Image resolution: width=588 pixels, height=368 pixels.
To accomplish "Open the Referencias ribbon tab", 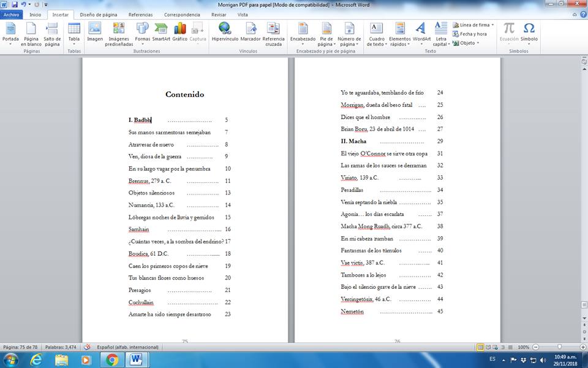I will click(141, 14).
